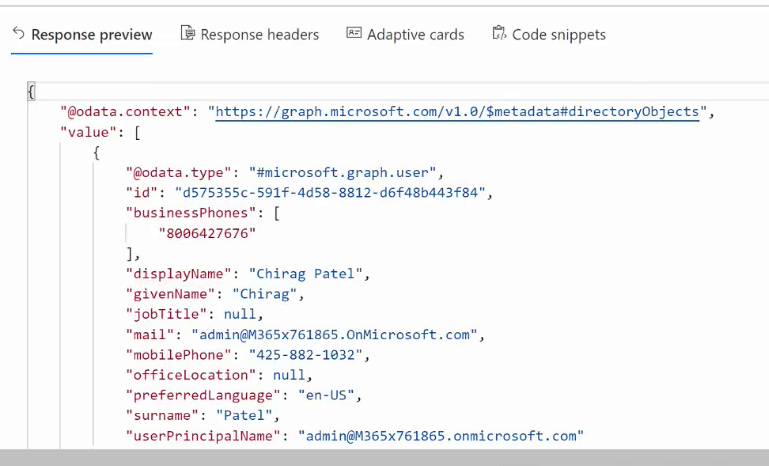
Task: Click the user id GUID value
Action: pyautogui.click(x=330, y=193)
